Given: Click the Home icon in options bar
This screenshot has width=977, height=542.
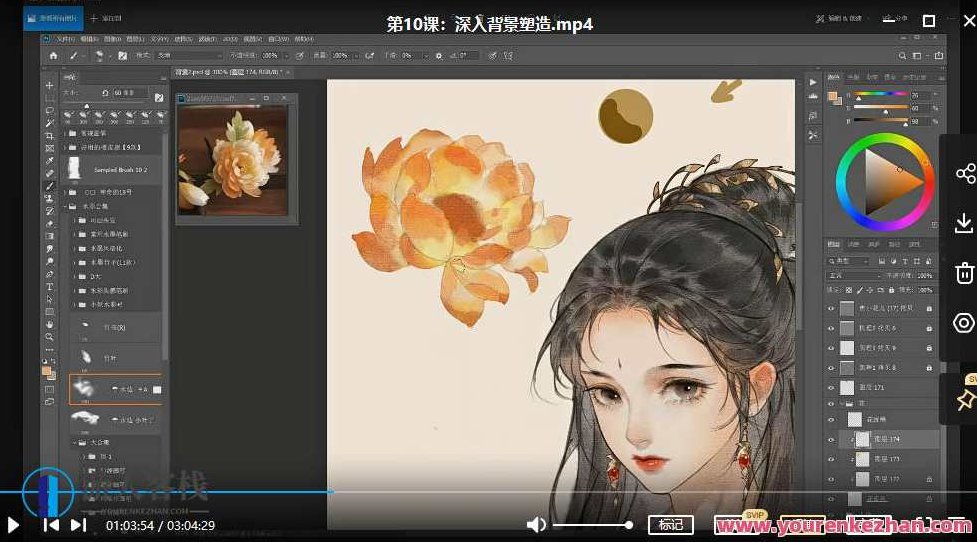Looking at the screenshot, I should (x=54, y=55).
